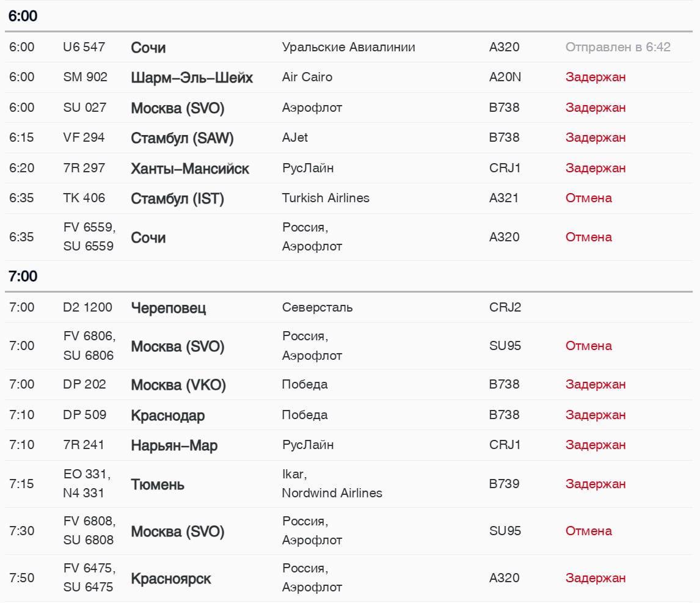Open the Ханты-Мансийск flight 7R 297

pos(190,169)
